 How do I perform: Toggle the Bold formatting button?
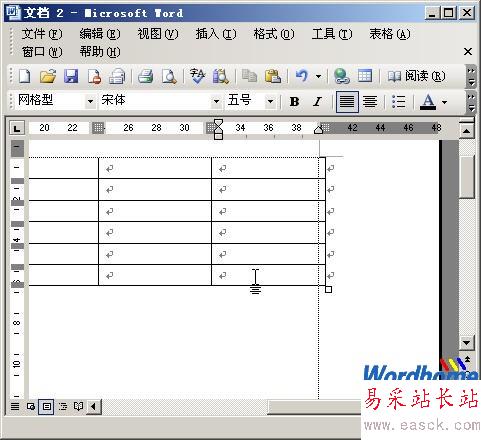(x=294, y=102)
